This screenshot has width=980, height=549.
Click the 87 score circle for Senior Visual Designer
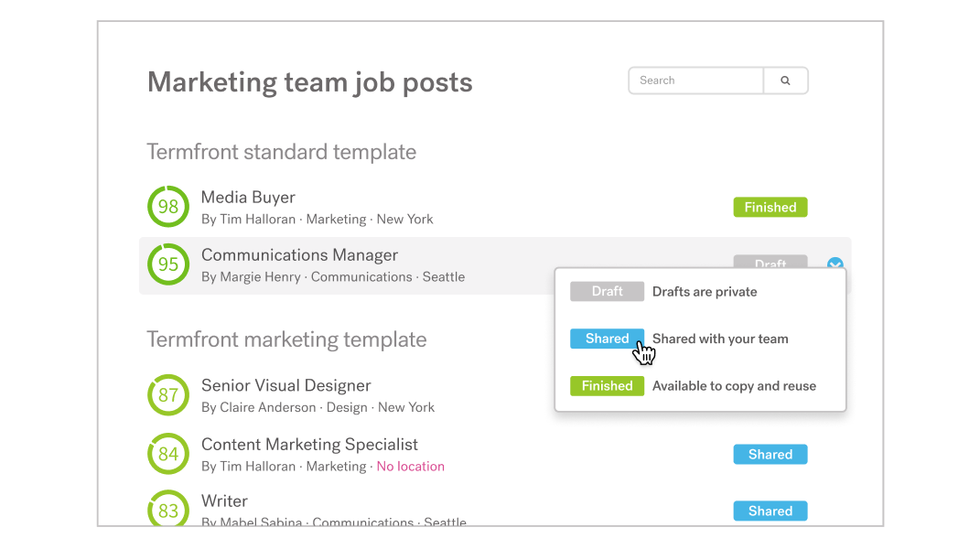pyautogui.click(x=168, y=395)
